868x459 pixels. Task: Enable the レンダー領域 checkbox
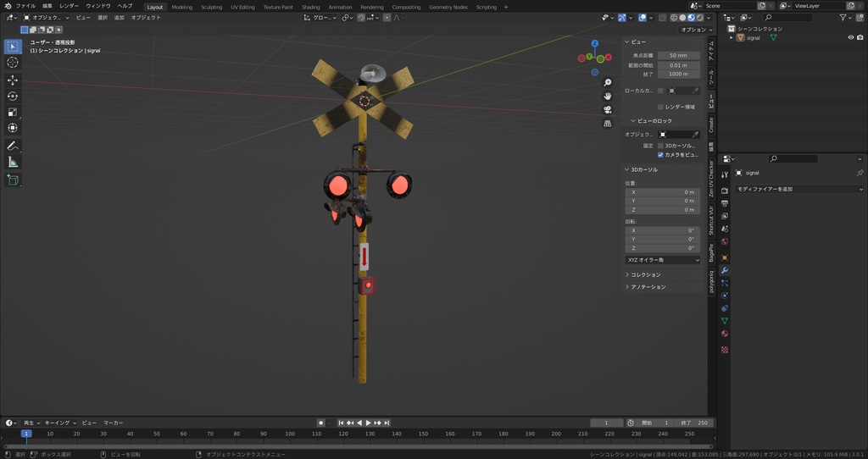tap(661, 107)
